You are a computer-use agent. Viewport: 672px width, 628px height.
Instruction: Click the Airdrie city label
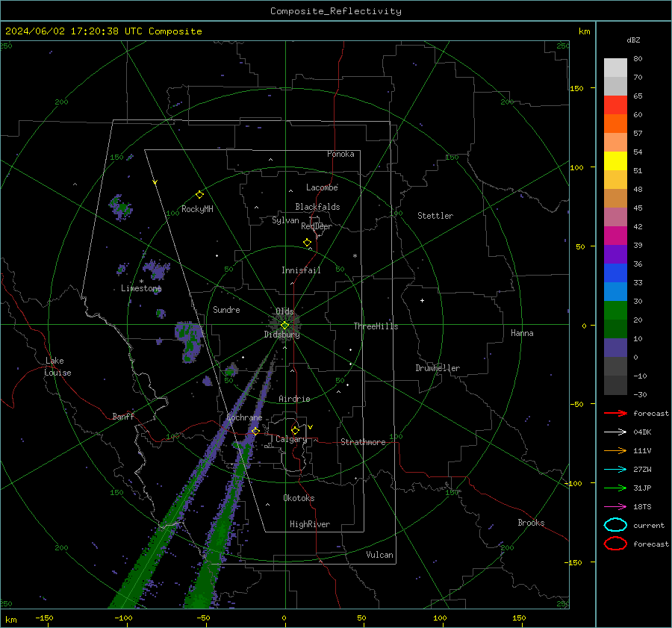[294, 399]
